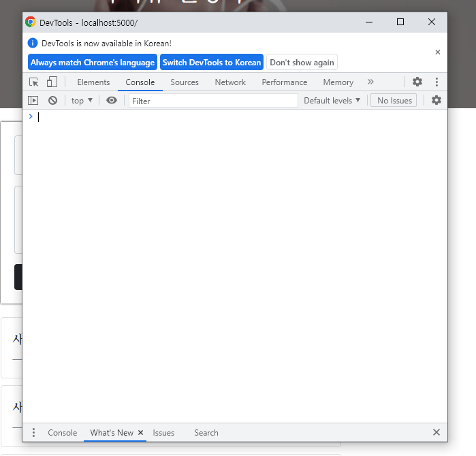Toggle the device toolbar icon
This screenshot has width=476, height=456.
coord(52,82)
